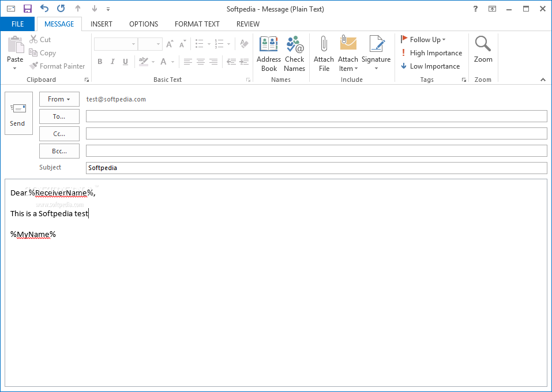Click the Subject field containing Softpedia
The image size is (552, 392).
point(317,168)
